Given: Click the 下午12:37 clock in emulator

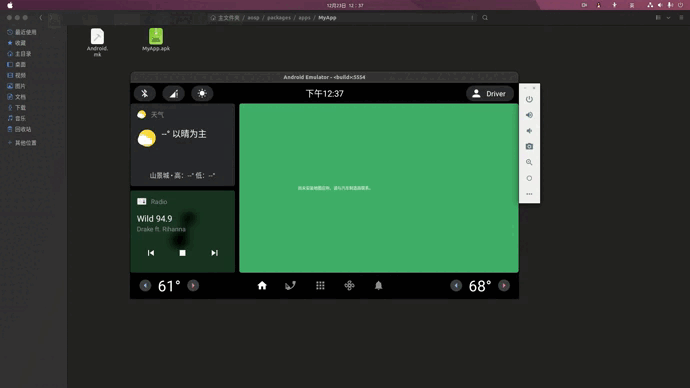Looking at the screenshot, I should pyautogui.click(x=325, y=94).
